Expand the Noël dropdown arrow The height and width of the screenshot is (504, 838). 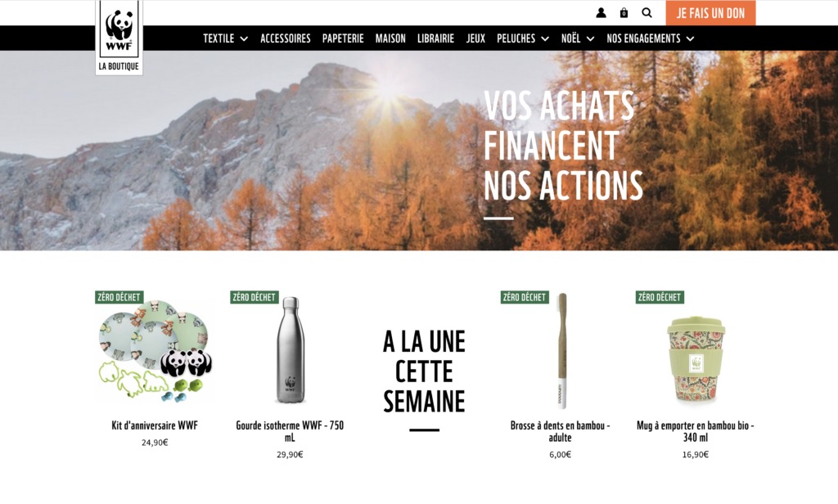pos(590,38)
